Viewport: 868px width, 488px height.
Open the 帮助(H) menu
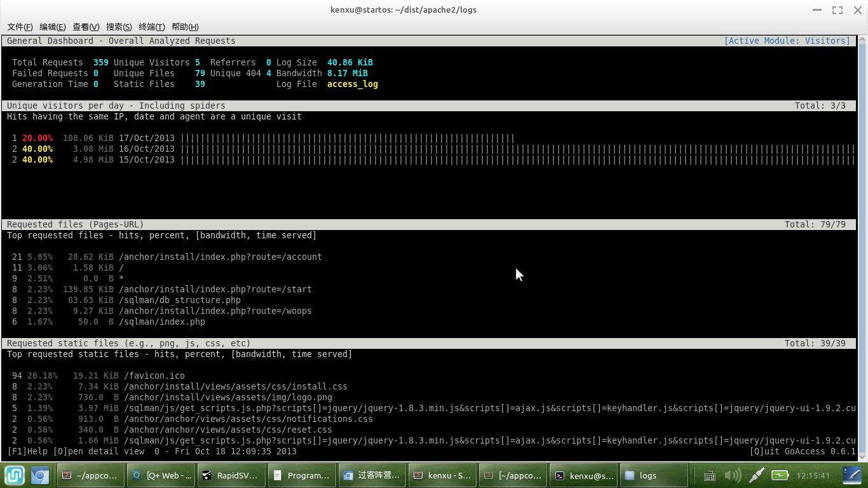coord(185,27)
